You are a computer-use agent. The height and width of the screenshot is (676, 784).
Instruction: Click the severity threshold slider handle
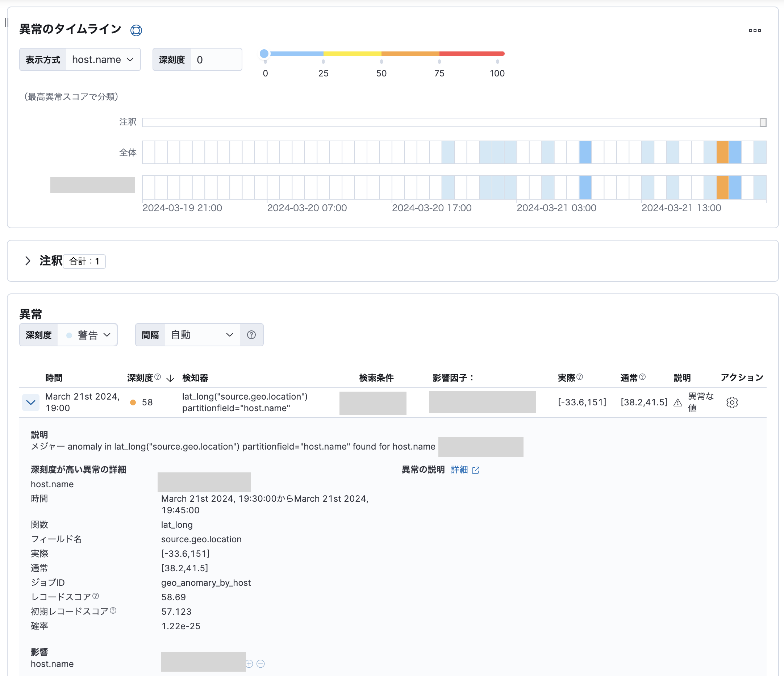pos(264,54)
